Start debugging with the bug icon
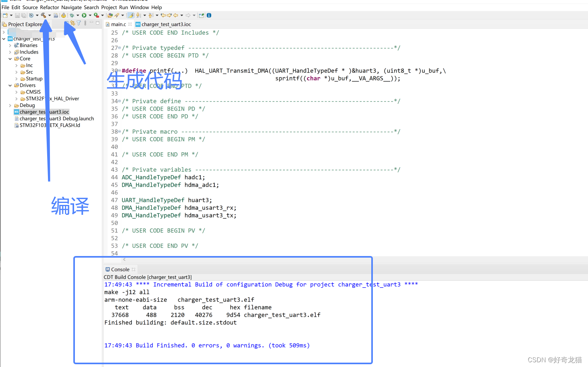Screen dimensions: 588x367 (x=72, y=15)
